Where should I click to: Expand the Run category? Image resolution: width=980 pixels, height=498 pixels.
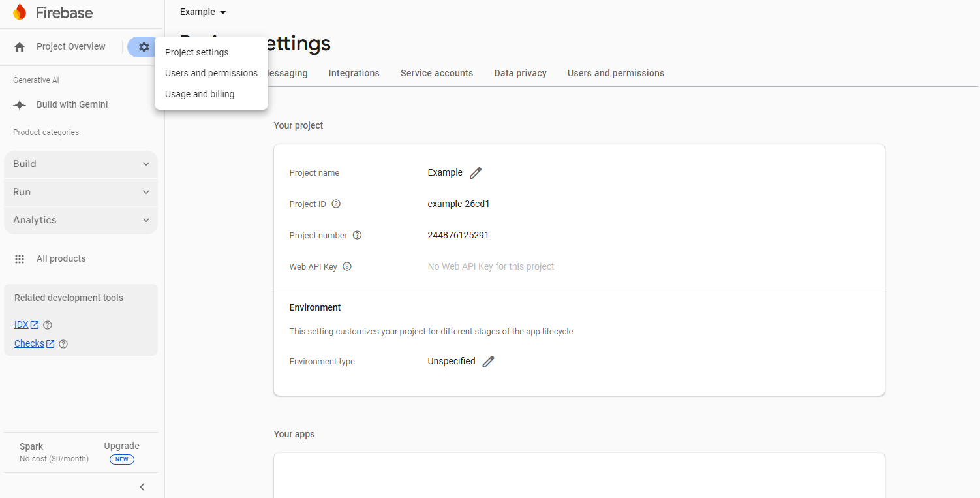81,192
